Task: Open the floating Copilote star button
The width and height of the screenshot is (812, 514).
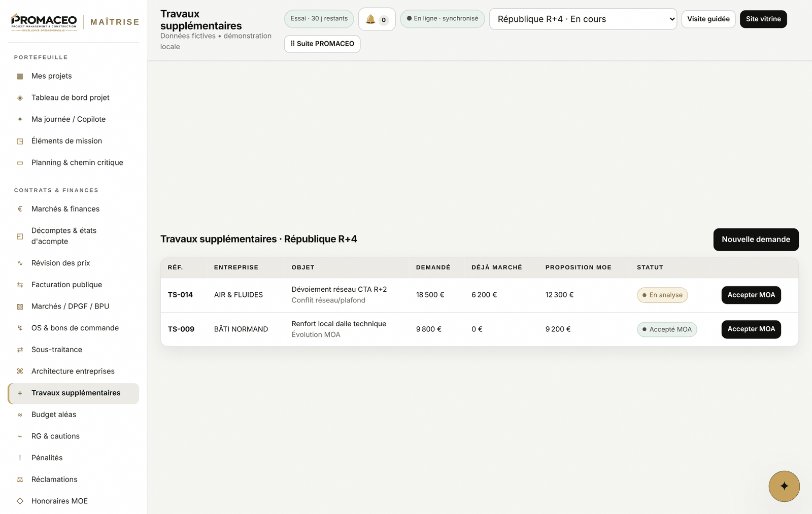Action: [784, 486]
